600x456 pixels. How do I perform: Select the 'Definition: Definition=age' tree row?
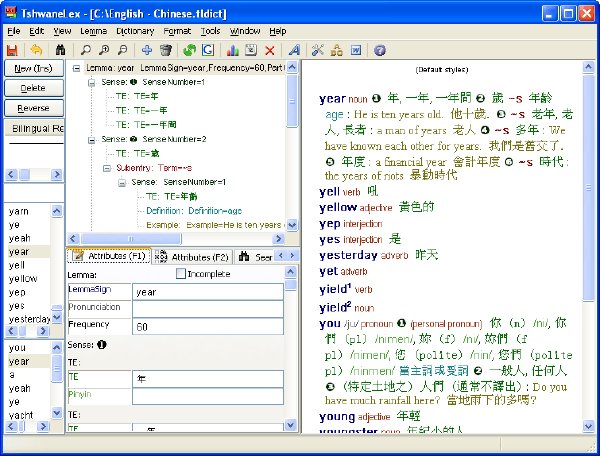tap(194, 211)
